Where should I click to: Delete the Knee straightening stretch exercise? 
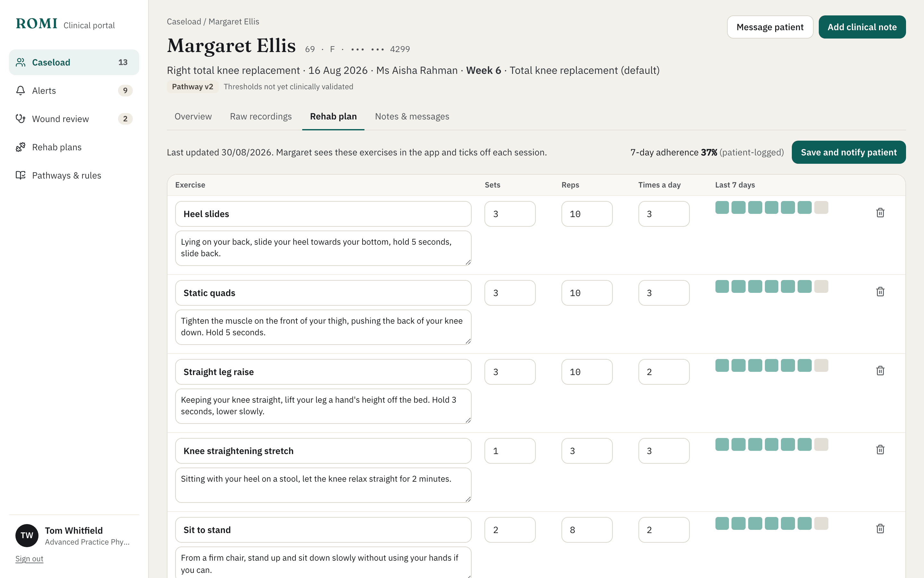pos(880,450)
